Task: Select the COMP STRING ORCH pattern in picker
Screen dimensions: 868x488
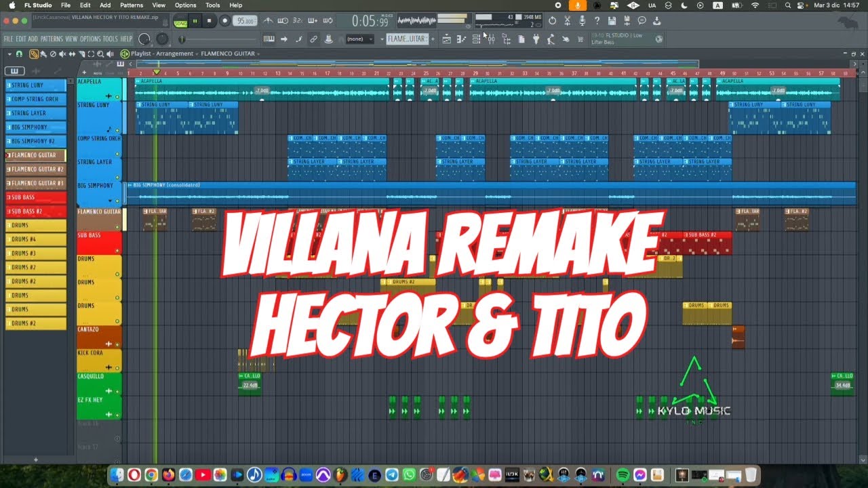Action: click(x=36, y=99)
